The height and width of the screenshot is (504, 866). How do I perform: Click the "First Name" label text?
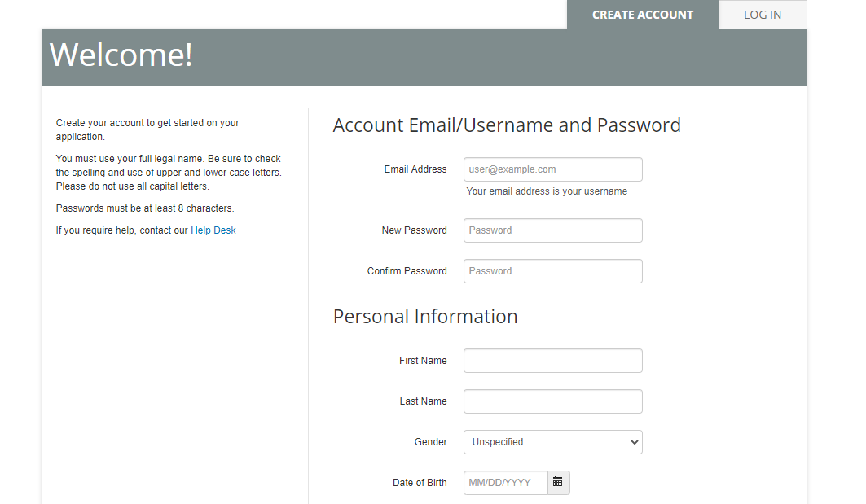point(423,361)
